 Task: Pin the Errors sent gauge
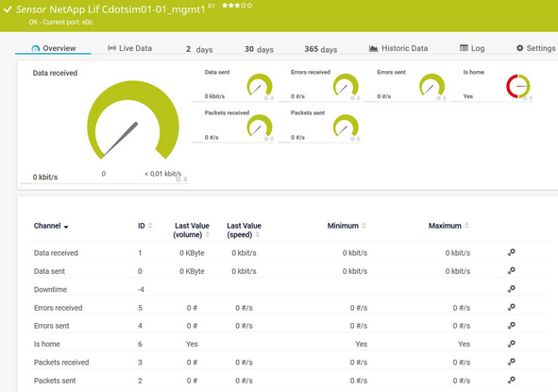[x=445, y=98]
